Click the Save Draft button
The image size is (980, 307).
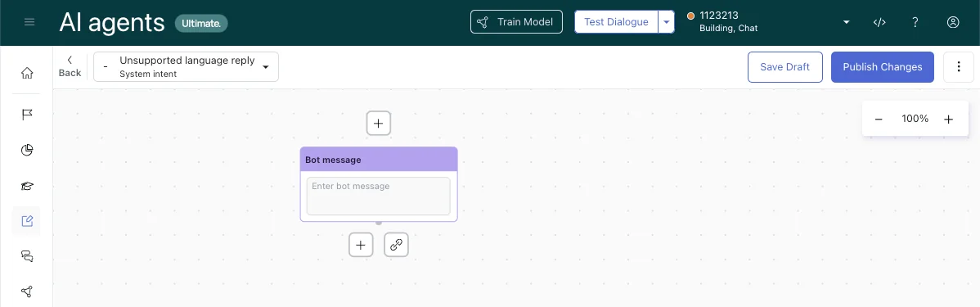[x=785, y=67]
